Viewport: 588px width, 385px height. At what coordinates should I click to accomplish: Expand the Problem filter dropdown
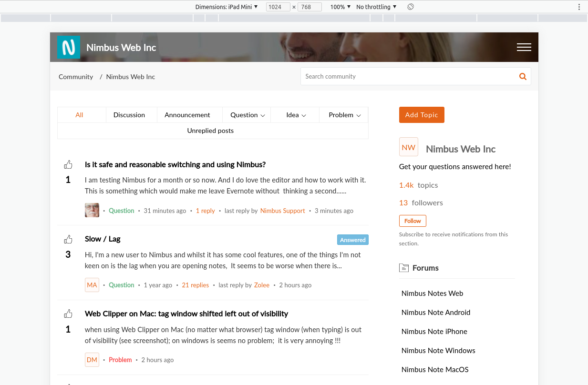point(344,115)
